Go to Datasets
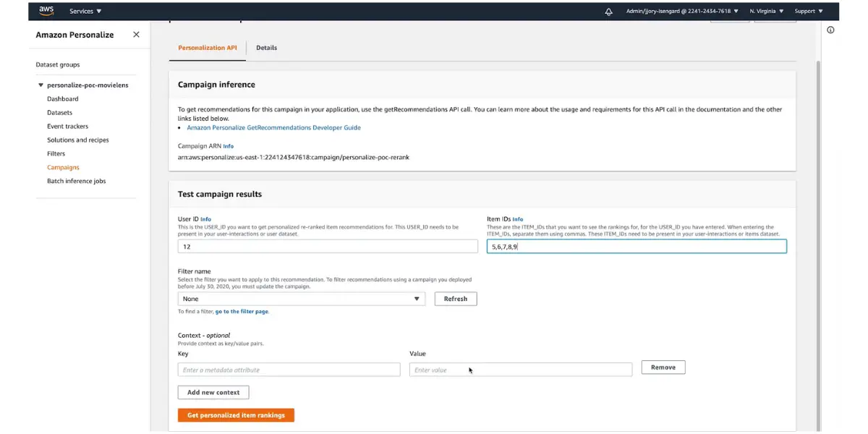This screenshot has height=434, width=868. pyautogui.click(x=60, y=113)
